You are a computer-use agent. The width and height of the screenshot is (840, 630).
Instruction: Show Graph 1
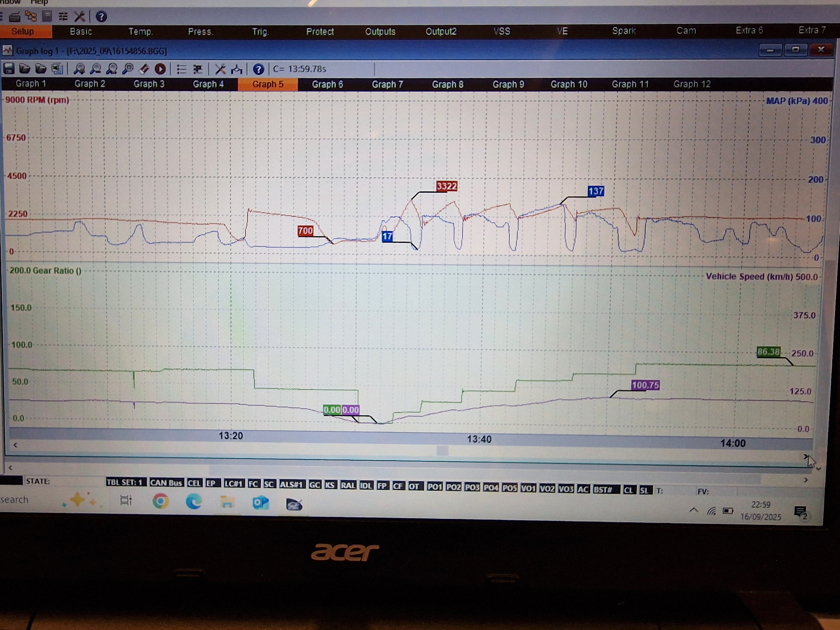click(x=31, y=84)
